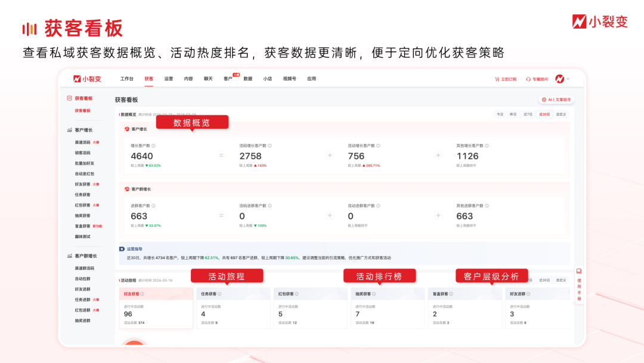
Task: Open the 使用手册 side panel icon
Action: click(578, 271)
